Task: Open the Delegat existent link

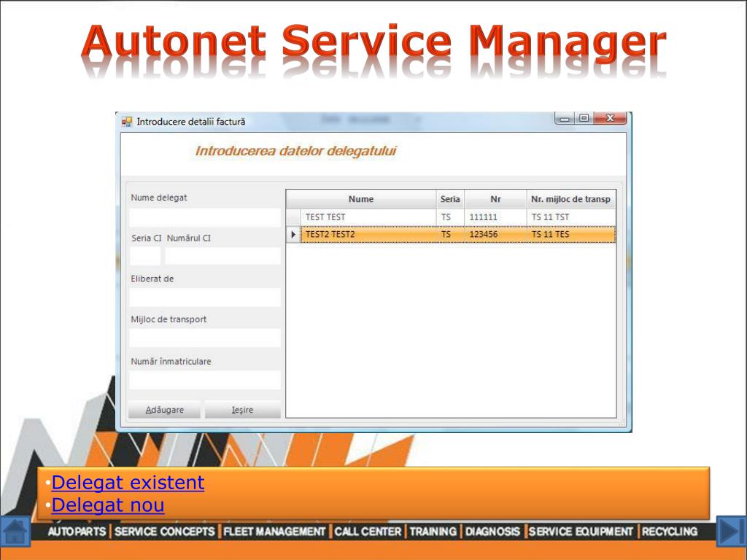Action: click(128, 483)
